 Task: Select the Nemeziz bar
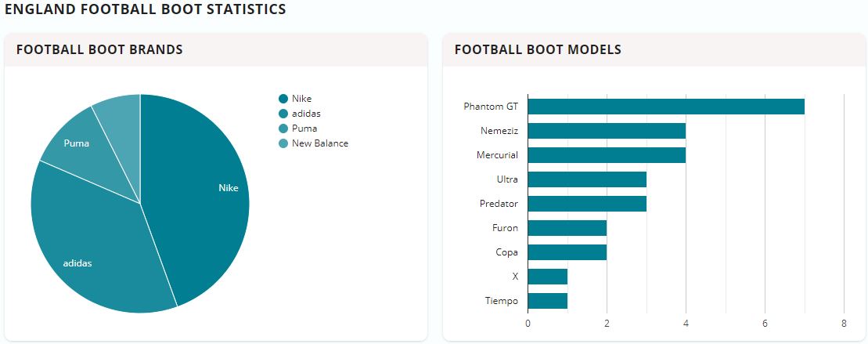click(x=607, y=131)
